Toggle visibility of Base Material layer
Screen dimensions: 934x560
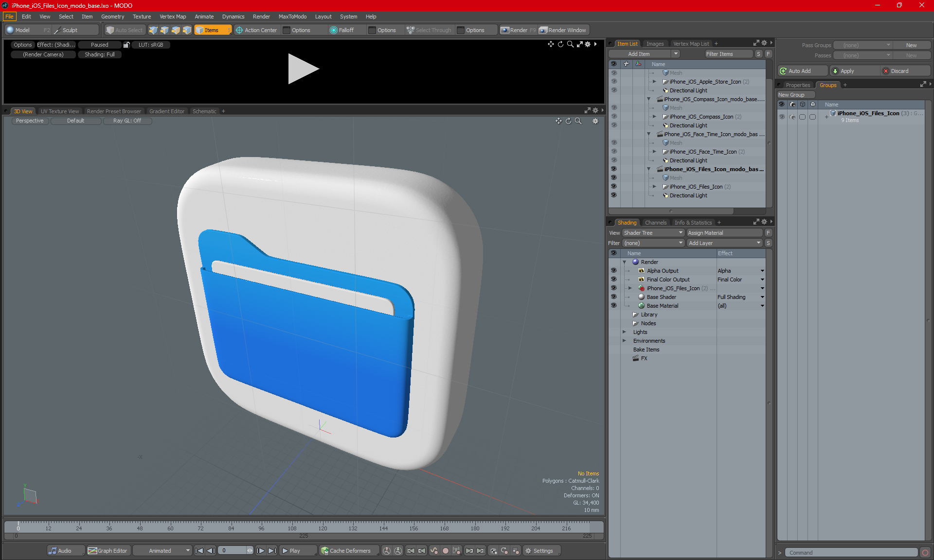pyautogui.click(x=613, y=306)
